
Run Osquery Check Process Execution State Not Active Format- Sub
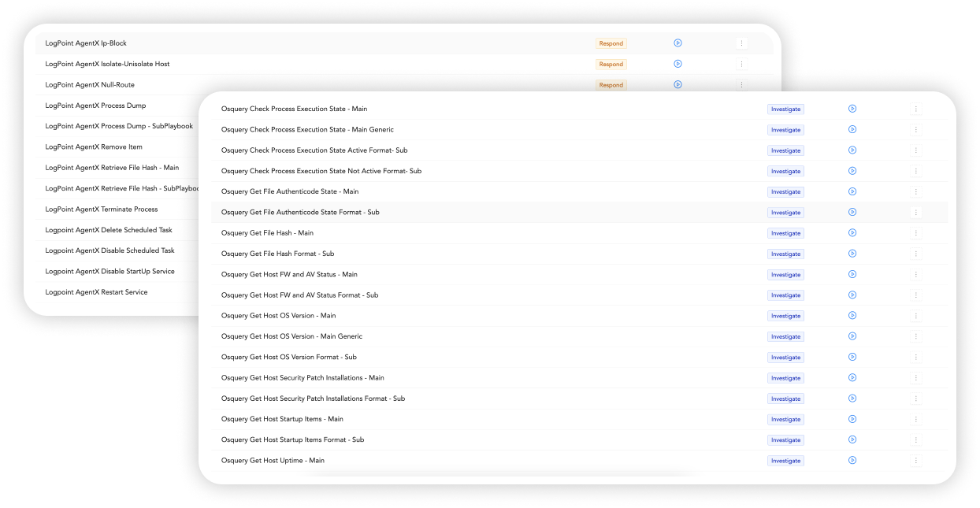click(x=852, y=171)
